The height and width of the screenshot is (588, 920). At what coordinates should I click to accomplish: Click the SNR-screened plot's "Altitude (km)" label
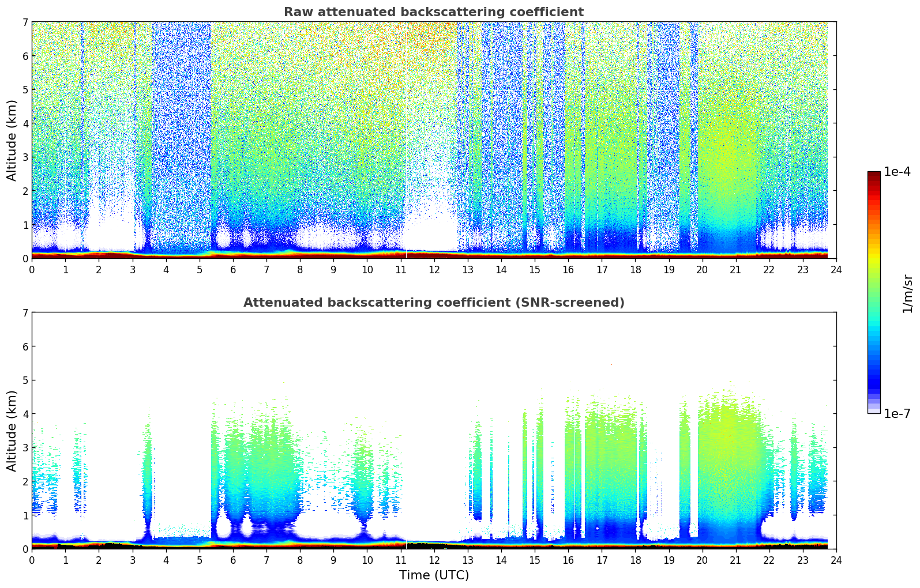point(12,431)
